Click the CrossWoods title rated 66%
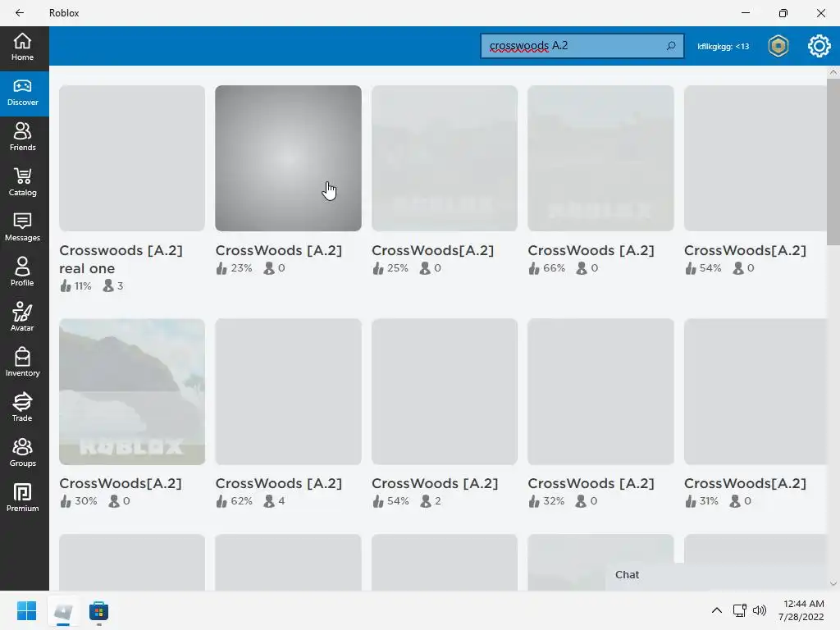This screenshot has height=630, width=840. click(x=591, y=250)
